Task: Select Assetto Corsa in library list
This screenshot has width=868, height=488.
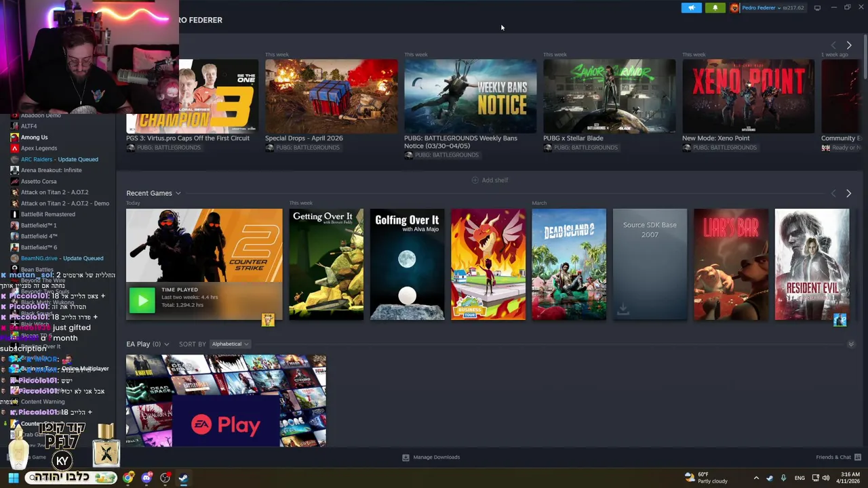Action: pos(38,182)
